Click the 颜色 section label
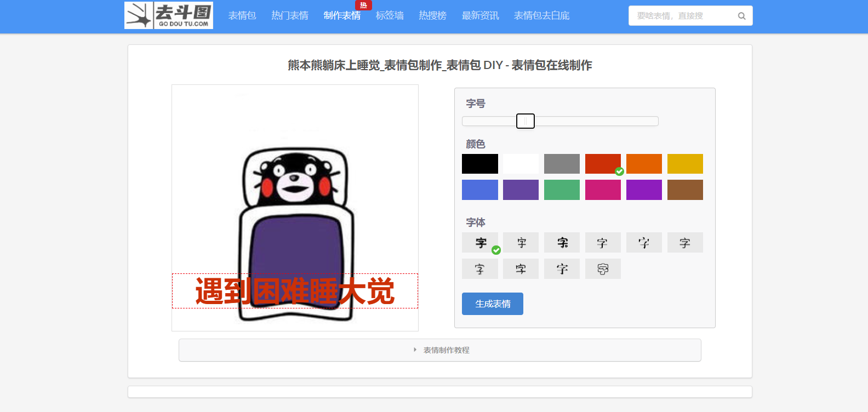The width and height of the screenshot is (868, 412). pyautogui.click(x=476, y=144)
